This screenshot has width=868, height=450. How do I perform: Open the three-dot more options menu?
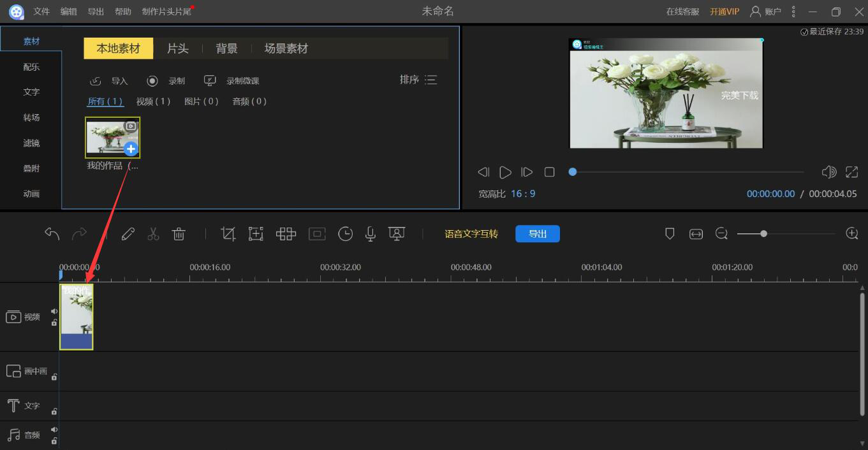pos(793,11)
